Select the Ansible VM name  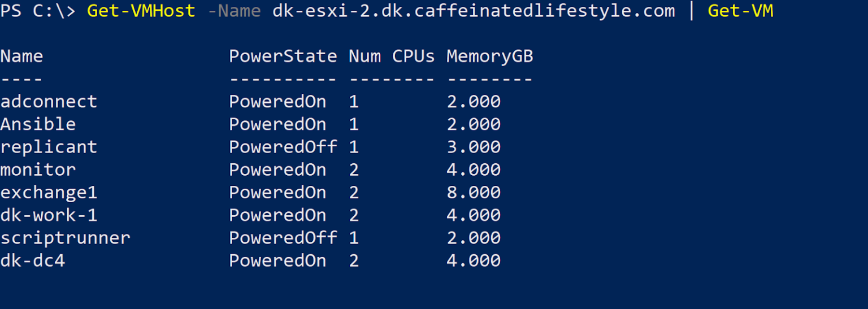[38, 124]
